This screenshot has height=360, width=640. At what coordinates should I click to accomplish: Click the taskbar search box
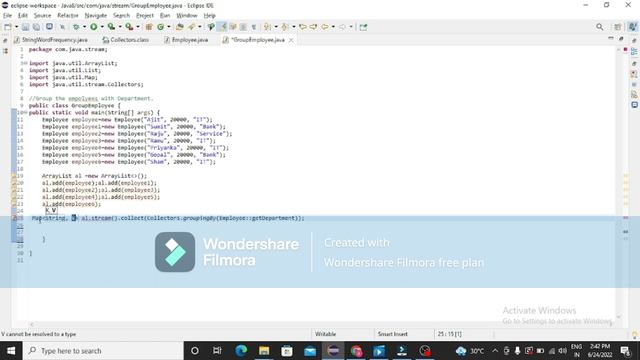[x=103, y=351]
